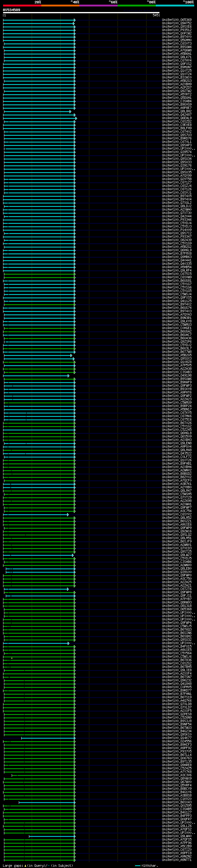Select hit label UniRef100_O65369
The image size is (197, 868).
(x=177, y=20)
